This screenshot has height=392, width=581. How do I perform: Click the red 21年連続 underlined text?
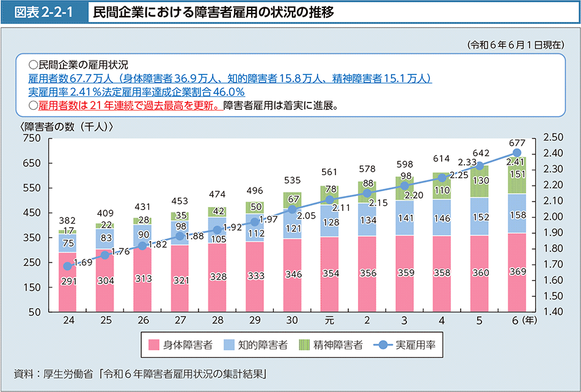coord(130,105)
